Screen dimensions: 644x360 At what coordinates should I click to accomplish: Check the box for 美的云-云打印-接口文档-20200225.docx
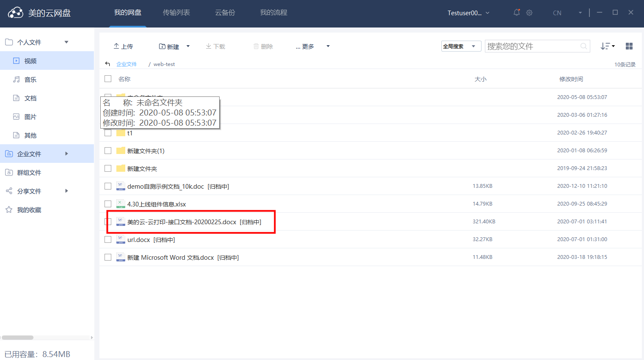point(108,222)
